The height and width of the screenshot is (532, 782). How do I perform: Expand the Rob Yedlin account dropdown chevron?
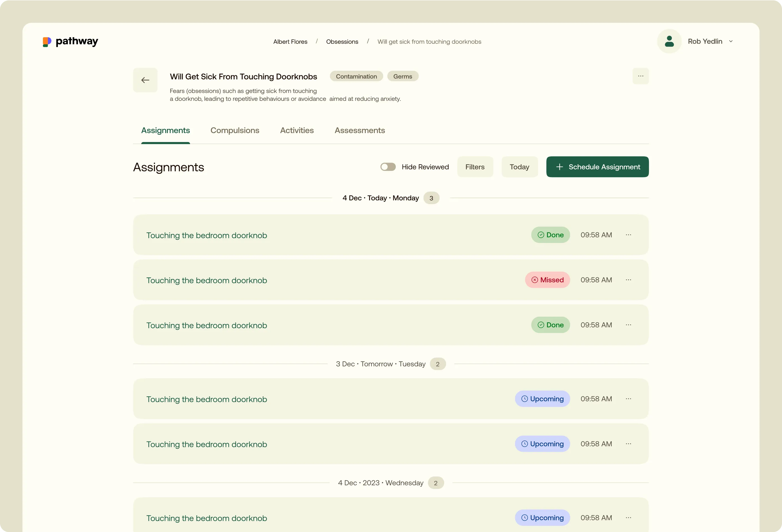click(731, 41)
